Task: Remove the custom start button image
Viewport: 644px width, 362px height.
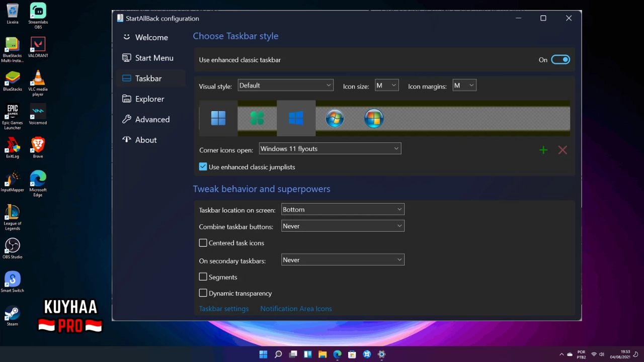Action: point(562,150)
